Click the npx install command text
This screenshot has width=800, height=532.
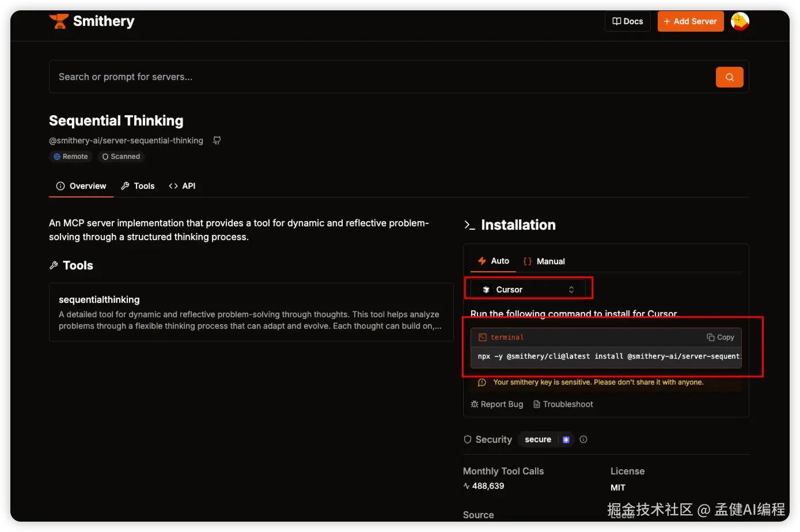coord(609,356)
